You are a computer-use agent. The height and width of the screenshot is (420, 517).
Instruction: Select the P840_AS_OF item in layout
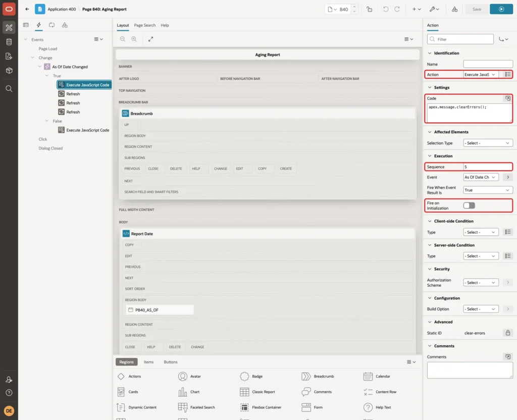[160, 310]
